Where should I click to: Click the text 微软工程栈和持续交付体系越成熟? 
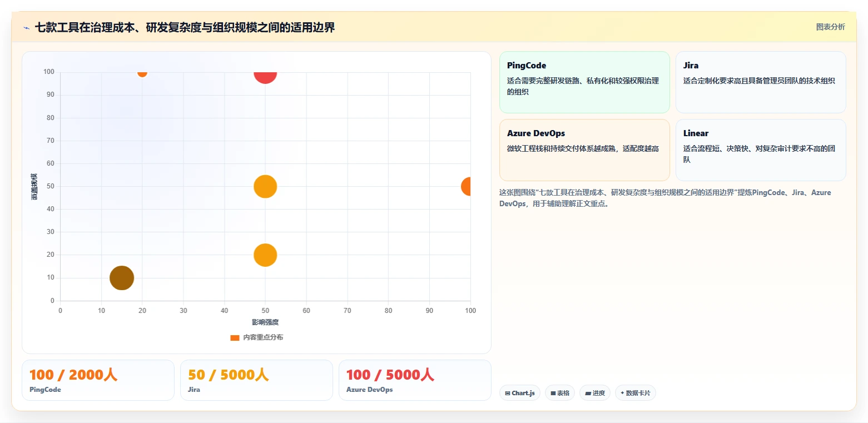click(583, 148)
